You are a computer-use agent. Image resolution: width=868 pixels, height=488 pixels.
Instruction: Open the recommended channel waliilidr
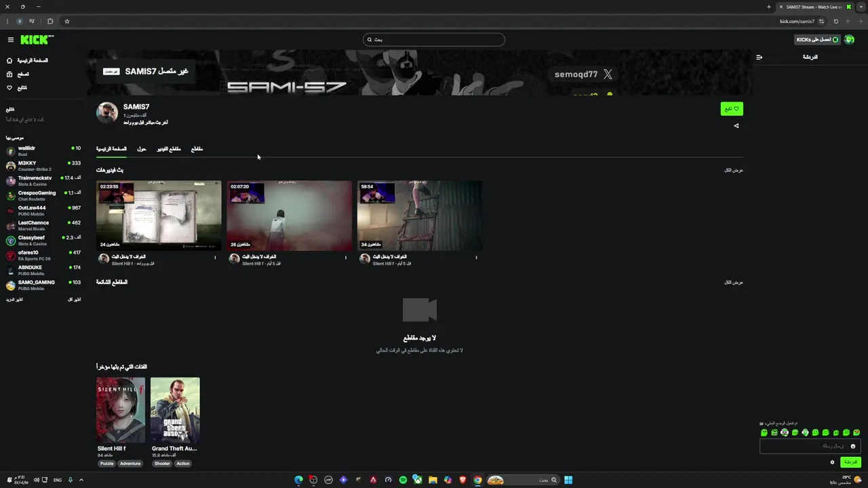[x=43, y=150]
